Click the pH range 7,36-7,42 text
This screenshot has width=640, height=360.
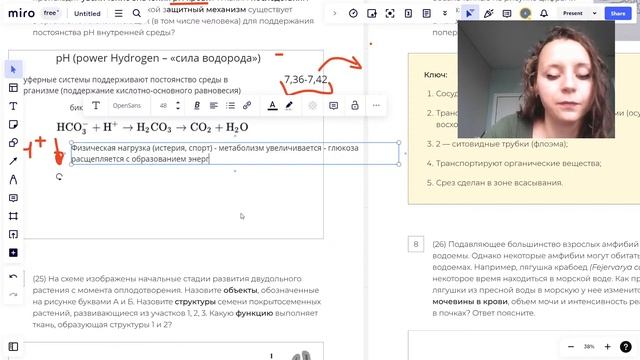[x=306, y=80]
